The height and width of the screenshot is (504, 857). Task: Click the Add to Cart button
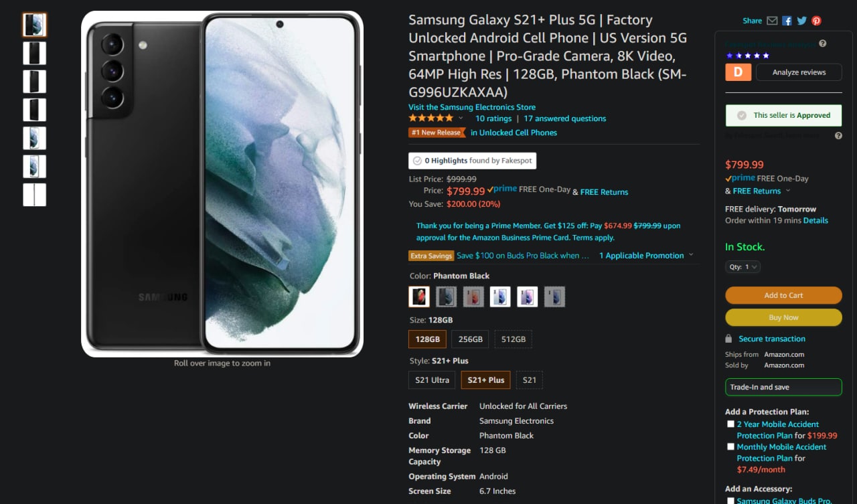pyautogui.click(x=783, y=295)
